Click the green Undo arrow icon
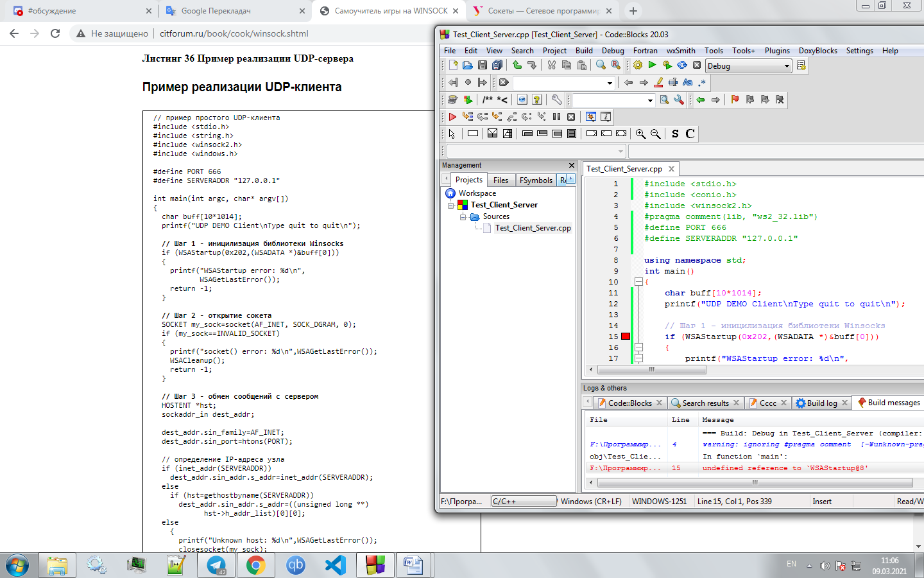This screenshot has width=924, height=578. (x=517, y=66)
